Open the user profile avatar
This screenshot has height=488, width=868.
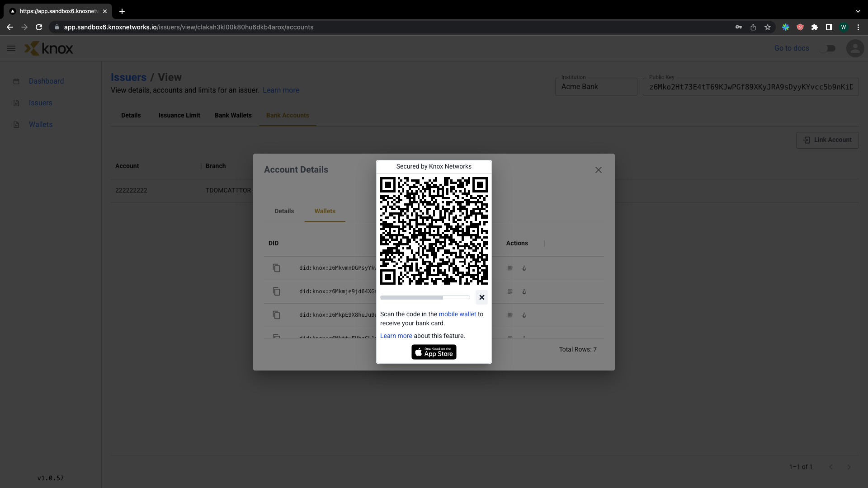(x=855, y=48)
